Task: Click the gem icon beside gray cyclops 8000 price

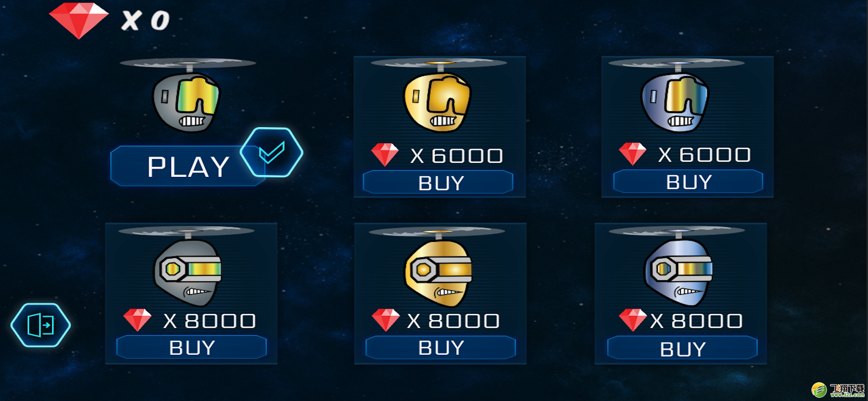Action: click(137, 320)
